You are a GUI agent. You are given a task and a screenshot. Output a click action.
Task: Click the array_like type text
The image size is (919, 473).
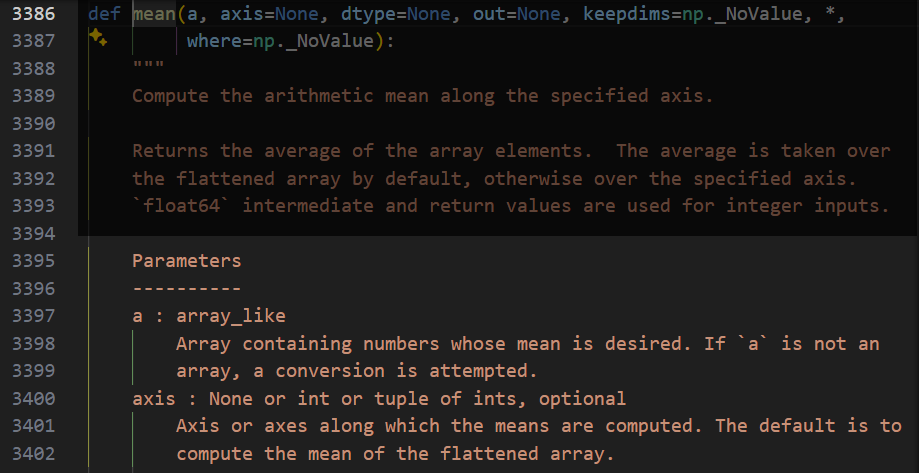click(231, 316)
